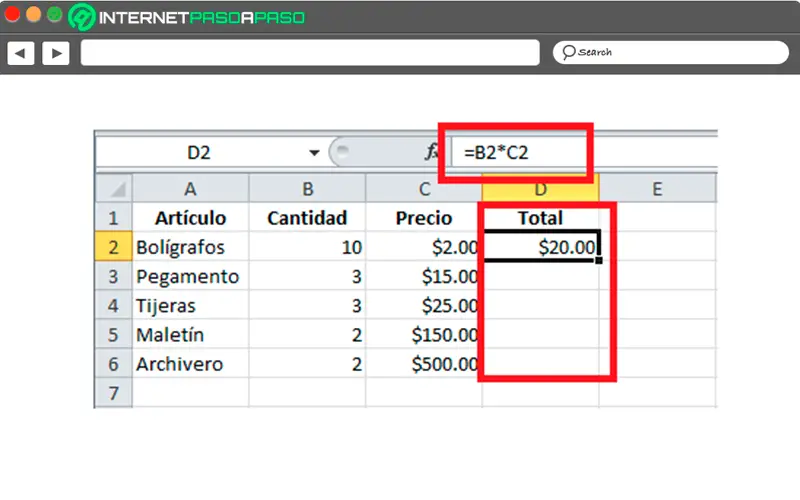
Task: Click the Name Box showing D2
Action: pos(199,152)
